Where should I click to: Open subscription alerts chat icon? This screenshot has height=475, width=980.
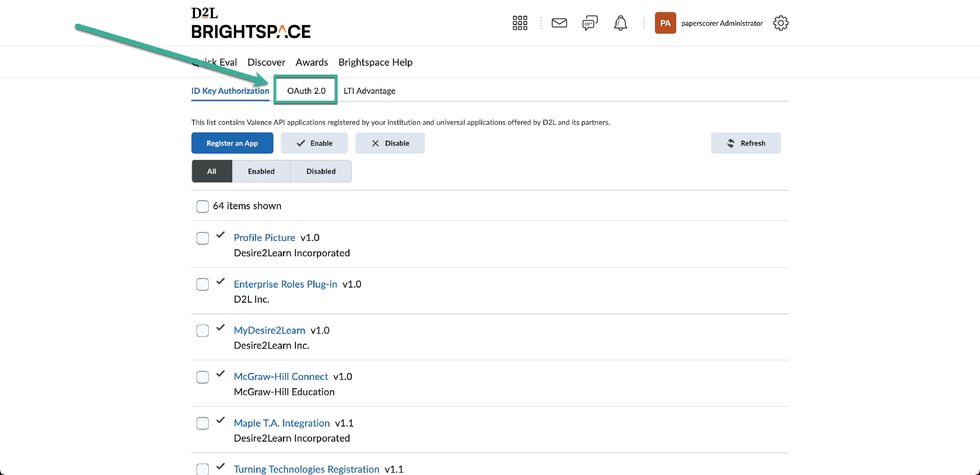click(590, 23)
